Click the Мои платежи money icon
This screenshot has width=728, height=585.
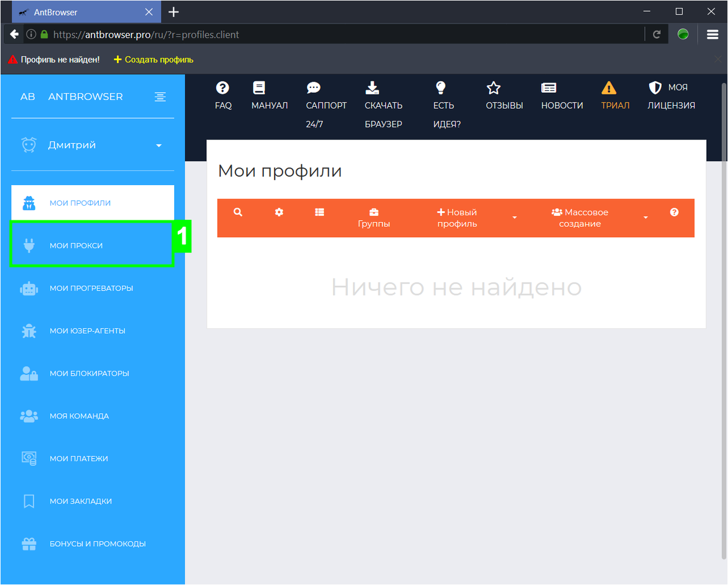29,459
